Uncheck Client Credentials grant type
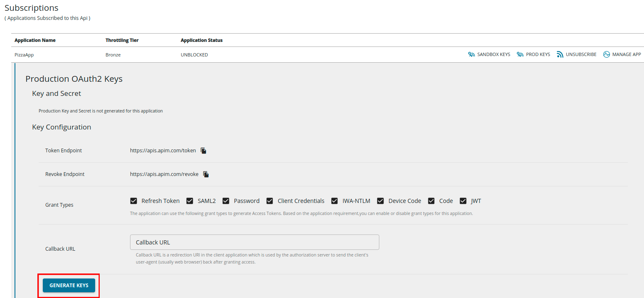This screenshot has height=298, width=644. click(269, 200)
